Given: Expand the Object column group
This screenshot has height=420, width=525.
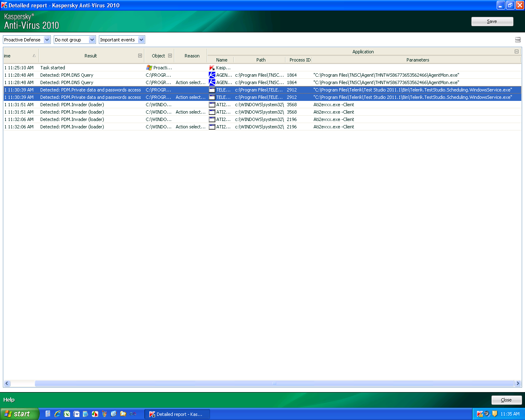Looking at the screenshot, I should click(x=170, y=56).
